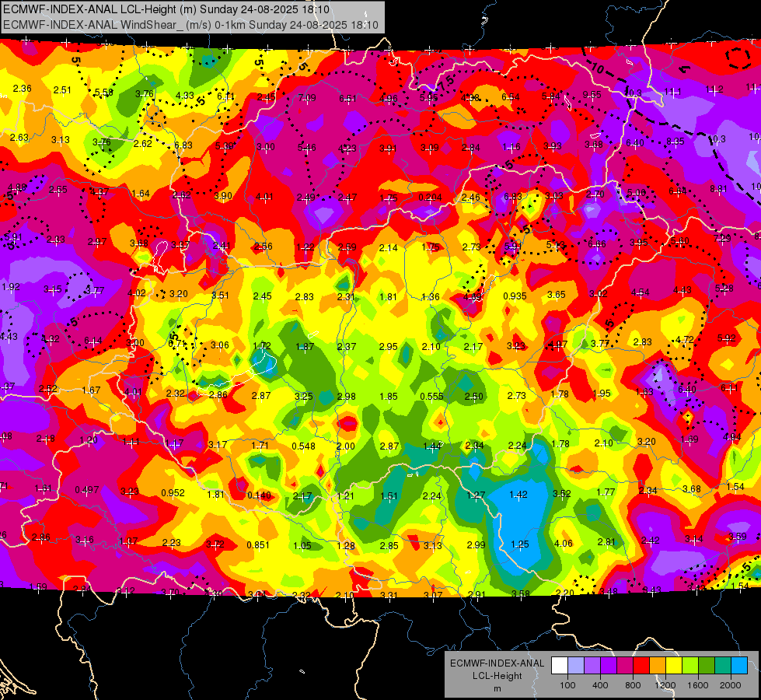Click the wind shear value "0.548"
Image resolution: width=761 pixels, height=700 pixels.
pos(303,446)
